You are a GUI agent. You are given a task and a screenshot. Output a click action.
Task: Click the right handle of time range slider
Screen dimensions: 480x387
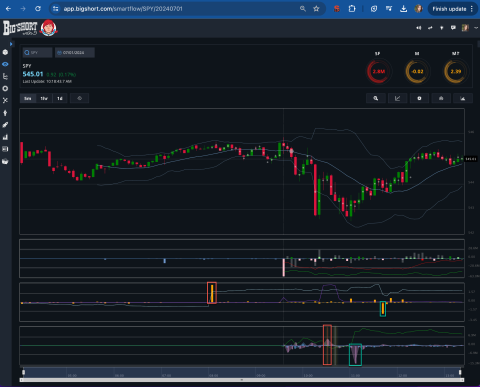click(x=460, y=372)
